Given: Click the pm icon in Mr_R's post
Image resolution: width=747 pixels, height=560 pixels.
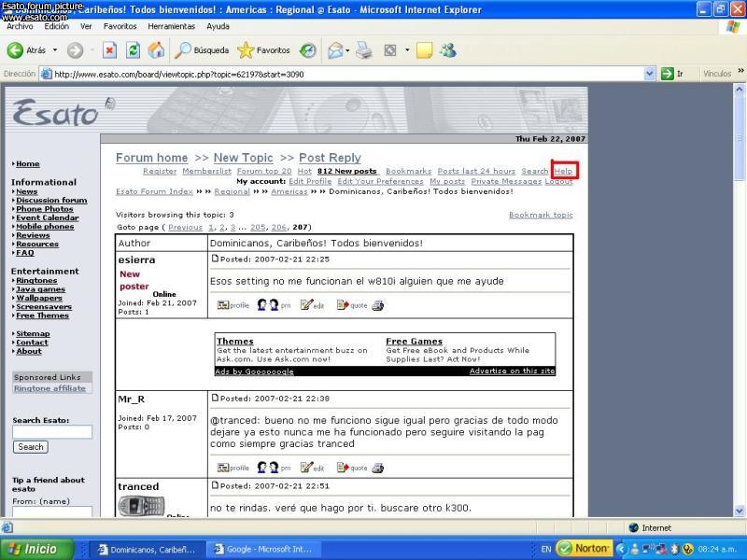Looking at the screenshot, I should 274,469.
